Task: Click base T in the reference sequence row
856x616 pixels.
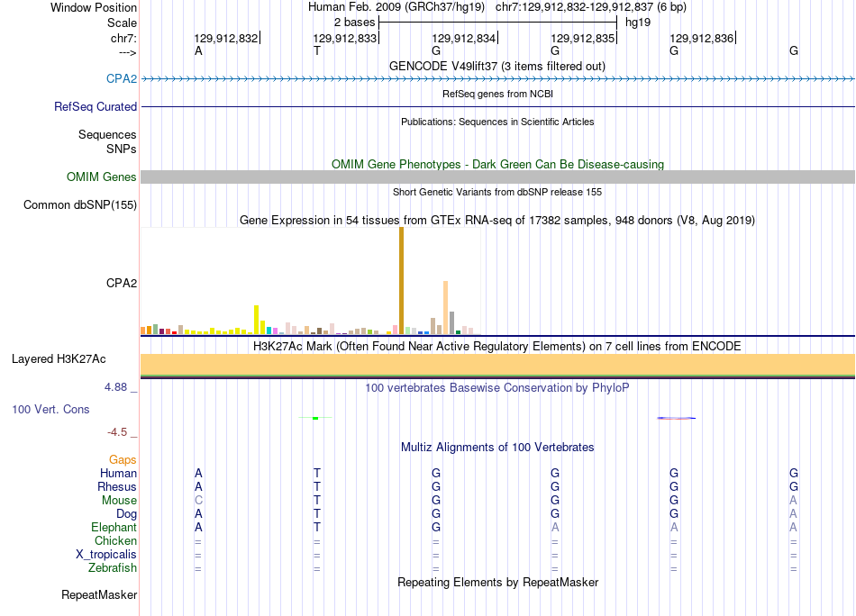Action: 317,50
